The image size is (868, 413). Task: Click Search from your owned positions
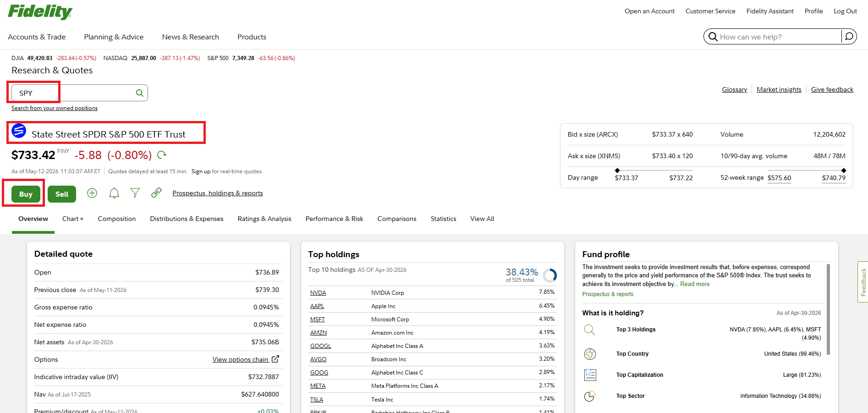click(x=55, y=108)
